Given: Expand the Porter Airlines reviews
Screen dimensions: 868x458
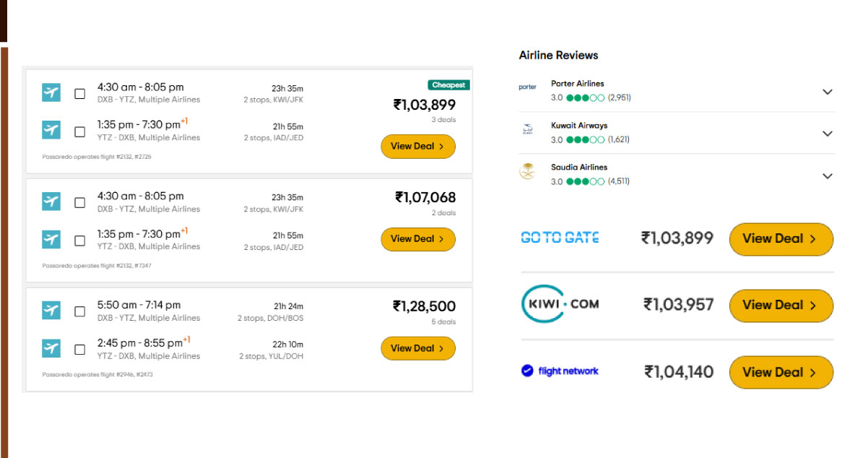Looking at the screenshot, I should [x=828, y=92].
